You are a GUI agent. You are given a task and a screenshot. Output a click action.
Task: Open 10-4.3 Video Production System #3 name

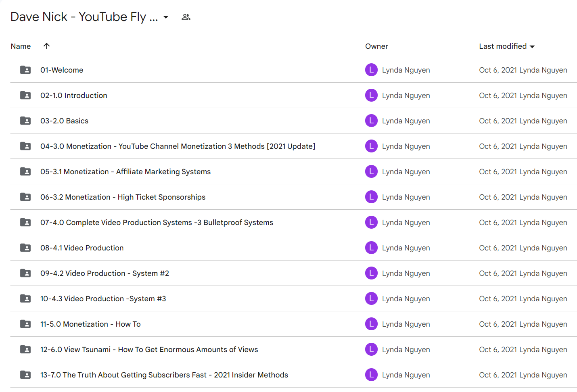pos(103,299)
